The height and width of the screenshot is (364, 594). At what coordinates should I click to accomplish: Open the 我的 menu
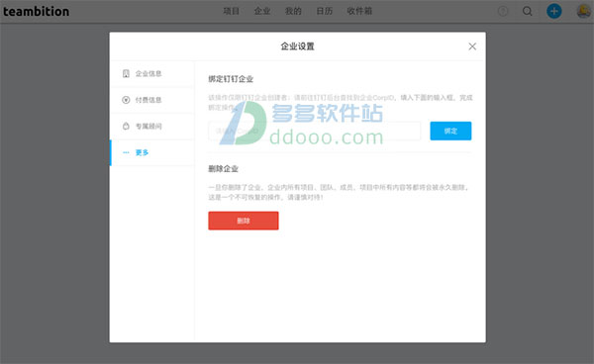pyautogui.click(x=293, y=11)
